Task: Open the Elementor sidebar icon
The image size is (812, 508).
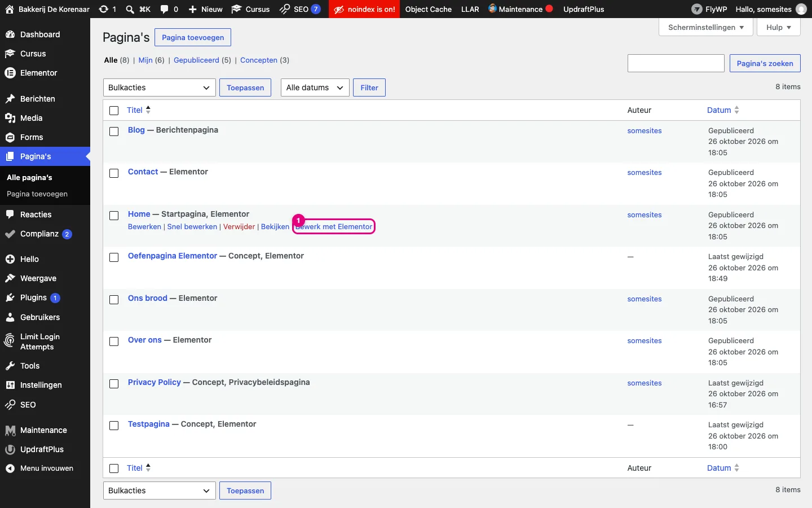Action: pyautogui.click(x=10, y=73)
